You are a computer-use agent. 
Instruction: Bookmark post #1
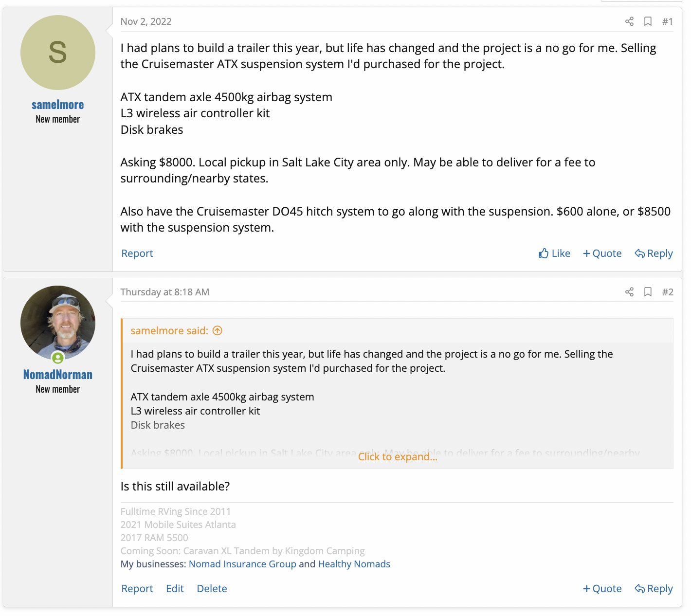648,21
